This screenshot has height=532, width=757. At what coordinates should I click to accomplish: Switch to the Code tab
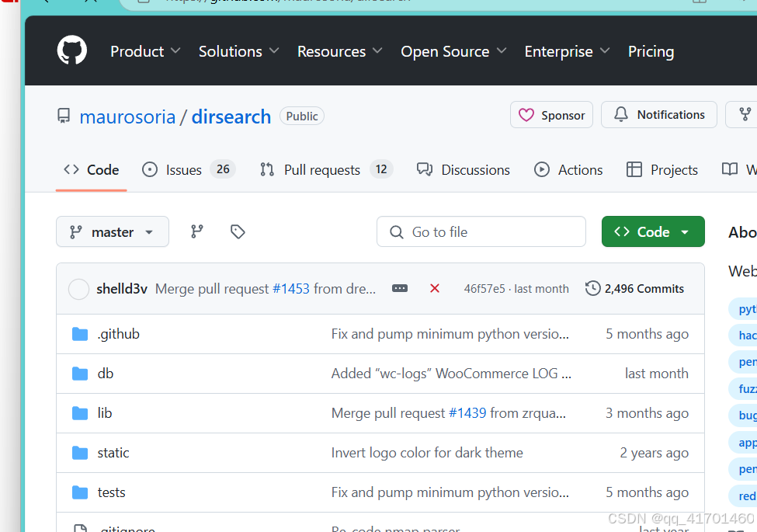[x=92, y=170]
